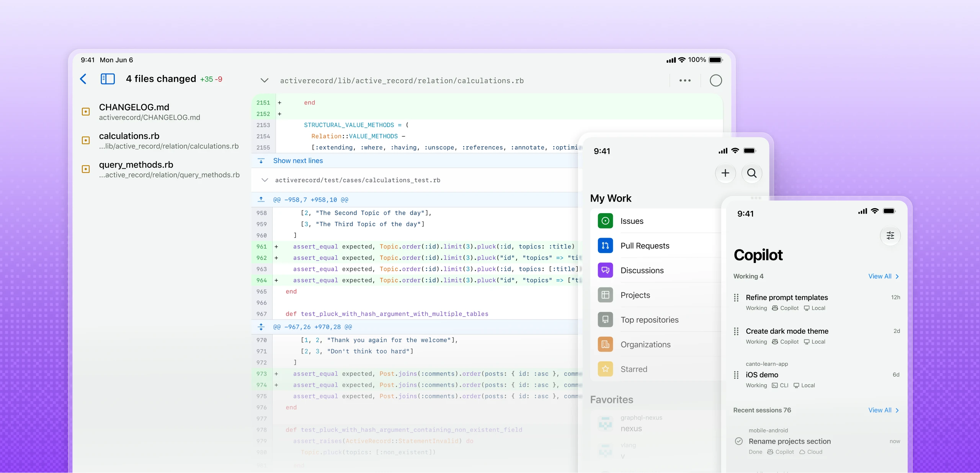Screen dimensions: 980x473
Task: Open CHANGELOG.md in the file list
Action: coord(149,112)
